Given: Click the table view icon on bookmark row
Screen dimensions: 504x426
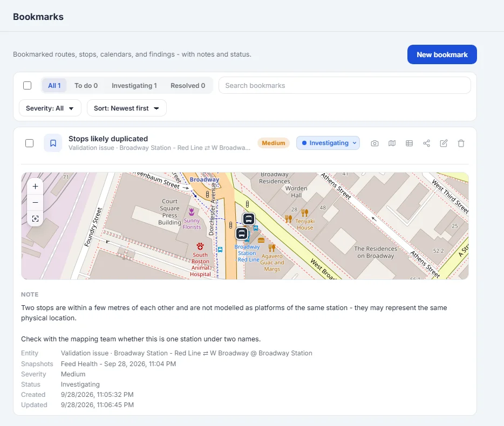Looking at the screenshot, I should tap(409, 143).
